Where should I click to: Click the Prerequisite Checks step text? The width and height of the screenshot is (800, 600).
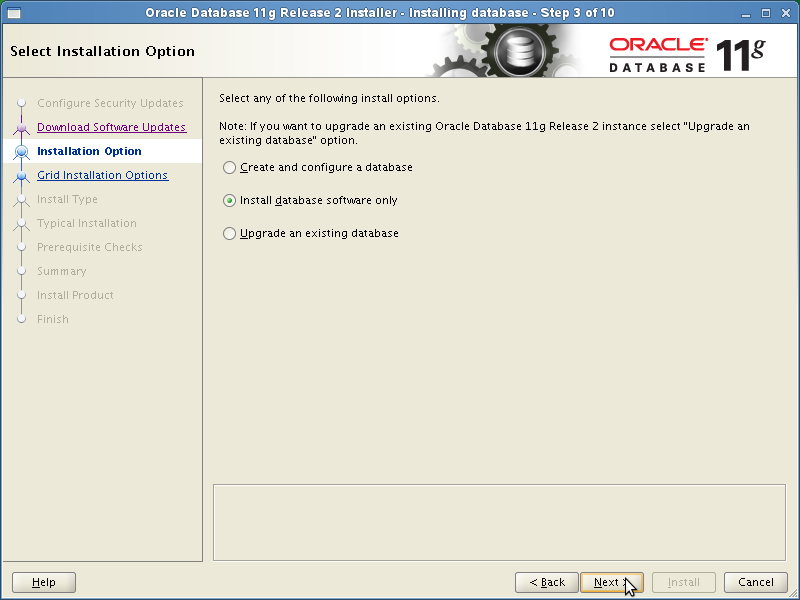click(90, 247)
